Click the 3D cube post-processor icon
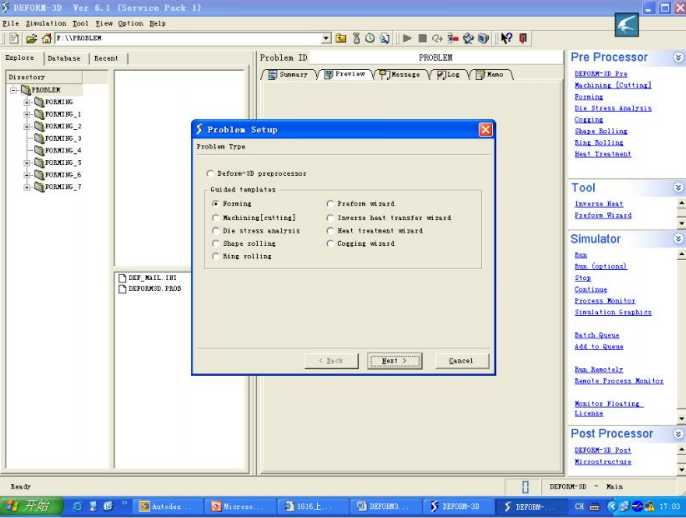Image resolution: width=686 pixels, height=518 pixels. [x=483, y=38]
